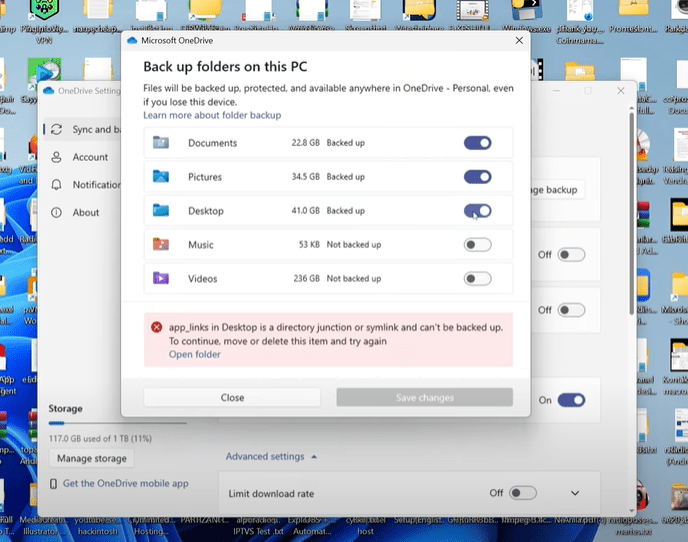
Task: Click the Videos folder icon
Action: click(161, 279)
